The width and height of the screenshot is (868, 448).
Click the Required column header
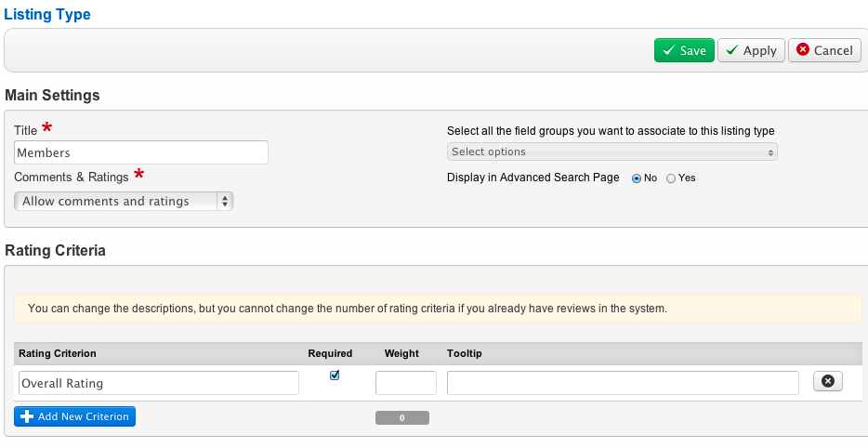[x=330, y=353]
